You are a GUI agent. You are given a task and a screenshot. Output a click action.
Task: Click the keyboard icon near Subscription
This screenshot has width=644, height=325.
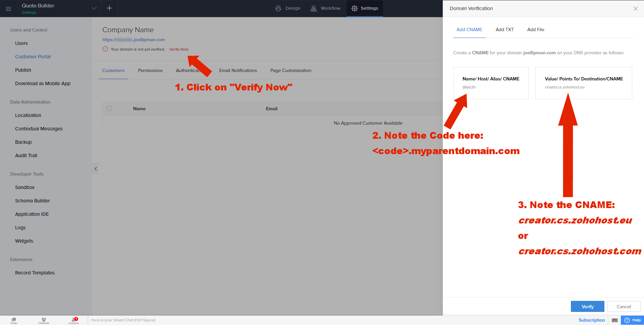click(x=614, y=320)
